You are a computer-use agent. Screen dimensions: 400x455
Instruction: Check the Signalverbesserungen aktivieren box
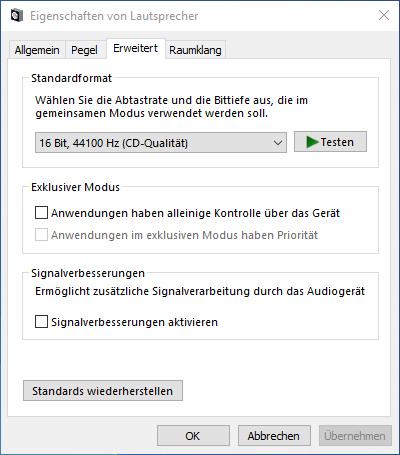41,322
